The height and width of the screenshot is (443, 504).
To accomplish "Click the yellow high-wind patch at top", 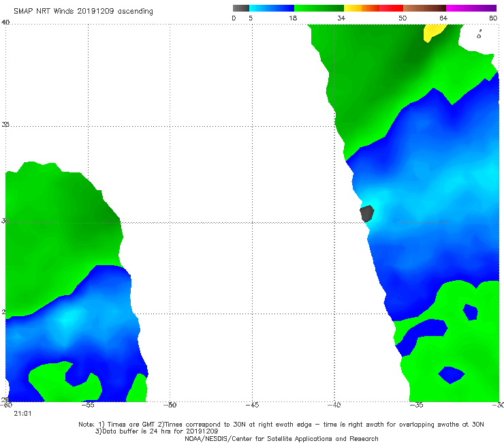I will (434, 33).
